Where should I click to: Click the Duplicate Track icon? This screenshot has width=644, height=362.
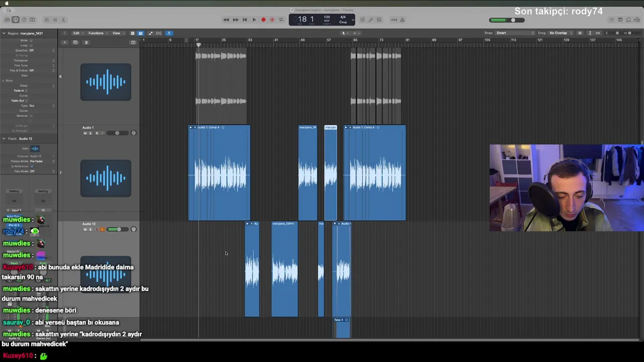tap(75, 42)
